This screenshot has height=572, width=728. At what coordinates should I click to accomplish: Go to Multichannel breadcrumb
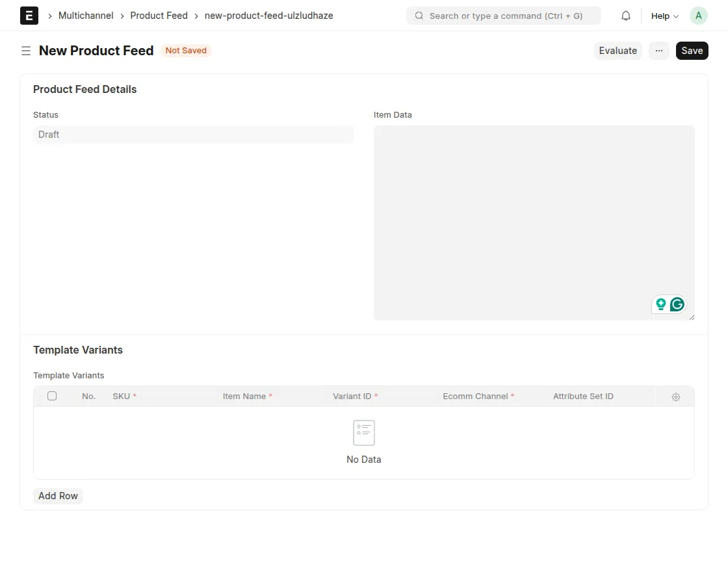86,16
